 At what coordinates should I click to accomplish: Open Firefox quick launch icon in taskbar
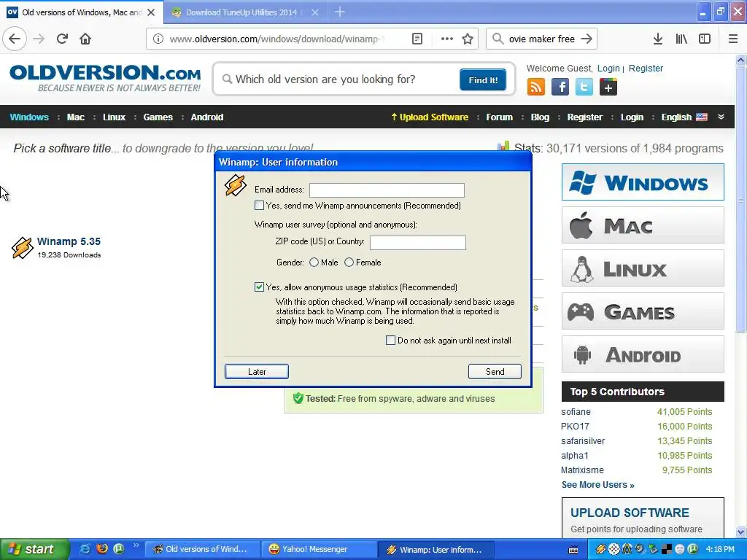[102, 548]
